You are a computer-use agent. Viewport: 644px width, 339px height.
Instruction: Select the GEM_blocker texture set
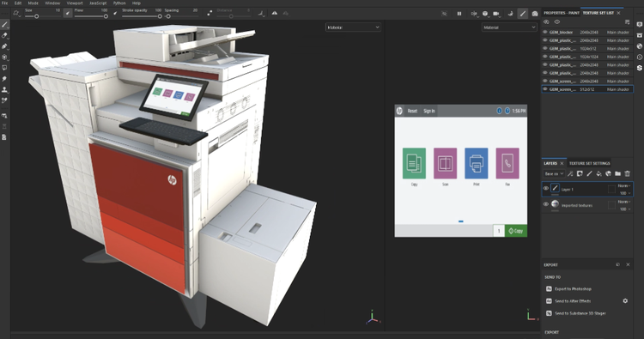pyautogui.click(x=587, y=32)
